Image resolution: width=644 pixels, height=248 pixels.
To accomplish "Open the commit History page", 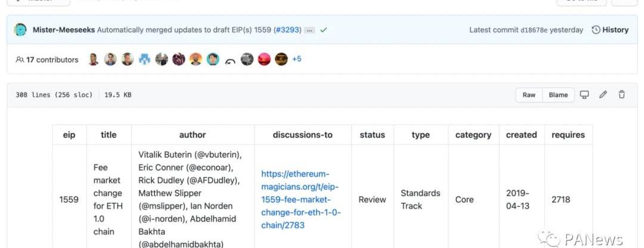I will [x=610, y=30].
